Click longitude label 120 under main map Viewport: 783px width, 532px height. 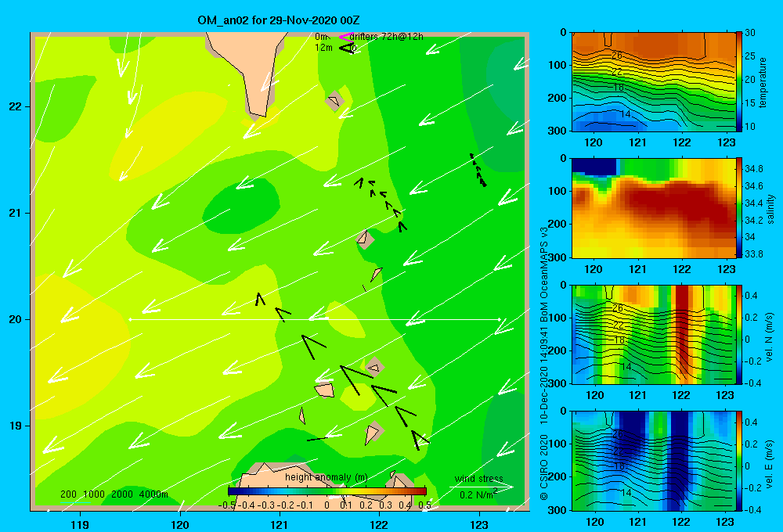pyautogui.click(x=180, y=525)
